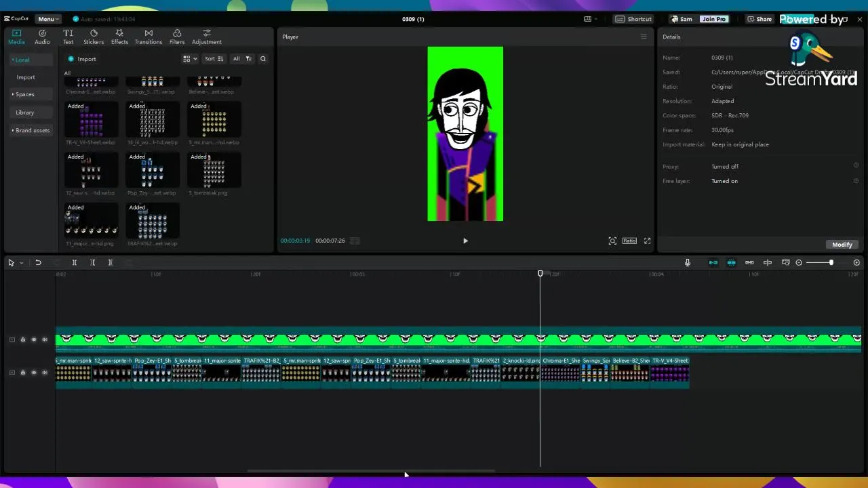
Task: Select the TR-V_V4-Sheet clip on timeline
Action: tap(670, 372)
